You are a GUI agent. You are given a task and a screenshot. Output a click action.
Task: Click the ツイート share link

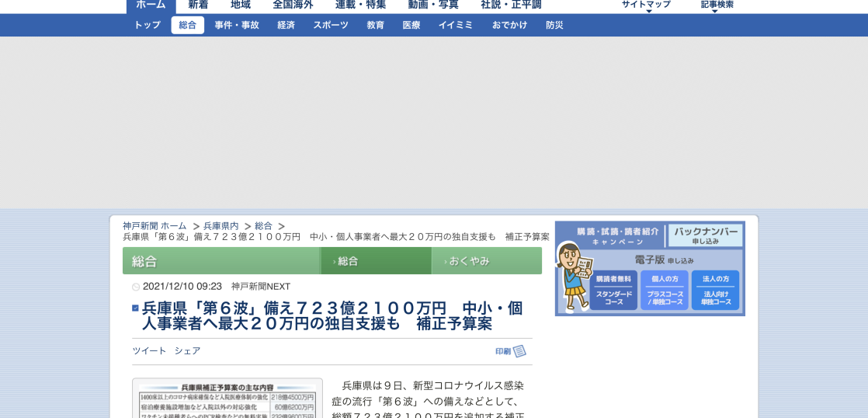[149, 351]
